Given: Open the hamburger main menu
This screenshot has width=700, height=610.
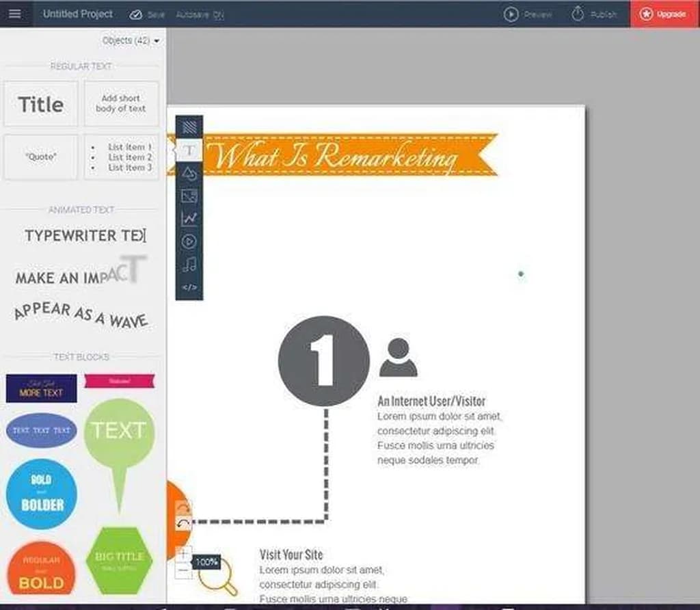Looking at the screenshot, I should (x=15, y=14).
